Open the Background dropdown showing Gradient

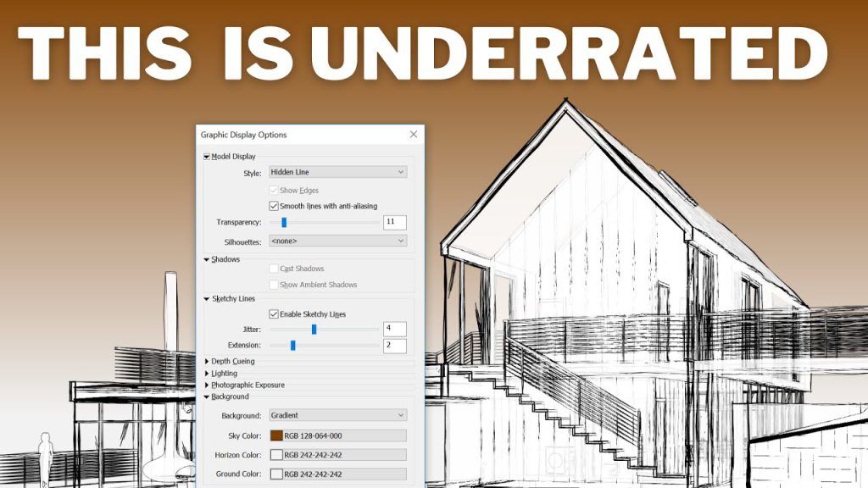[337, 414]
